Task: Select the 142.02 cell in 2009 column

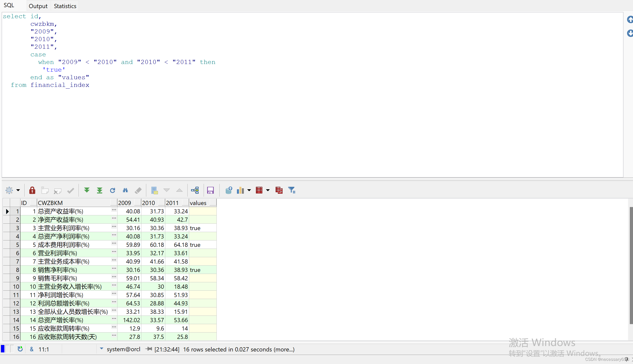Action: click(129, 320)
